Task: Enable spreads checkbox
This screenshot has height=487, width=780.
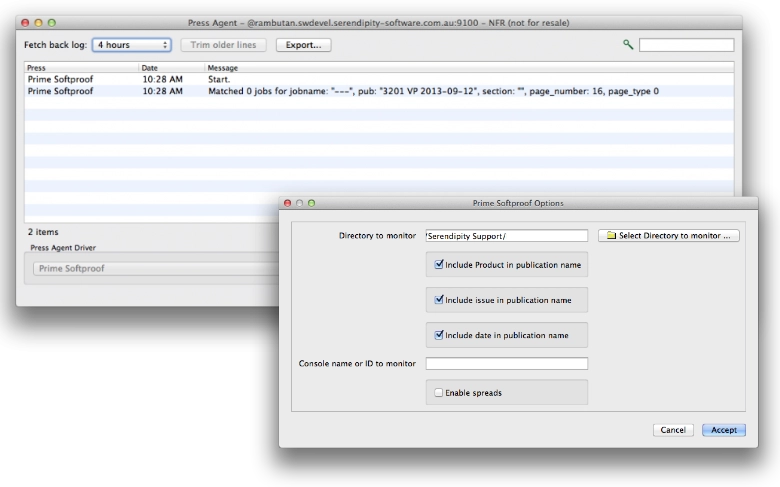Action: click(440, 393)
